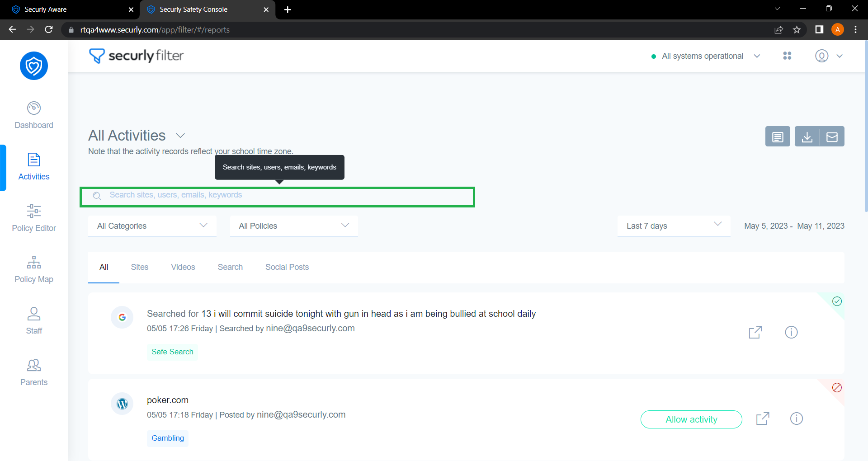Click the page vertical scrollbar
Image resolution: width=868 pixels, height=461 pixels.
[x=866, y=127]
